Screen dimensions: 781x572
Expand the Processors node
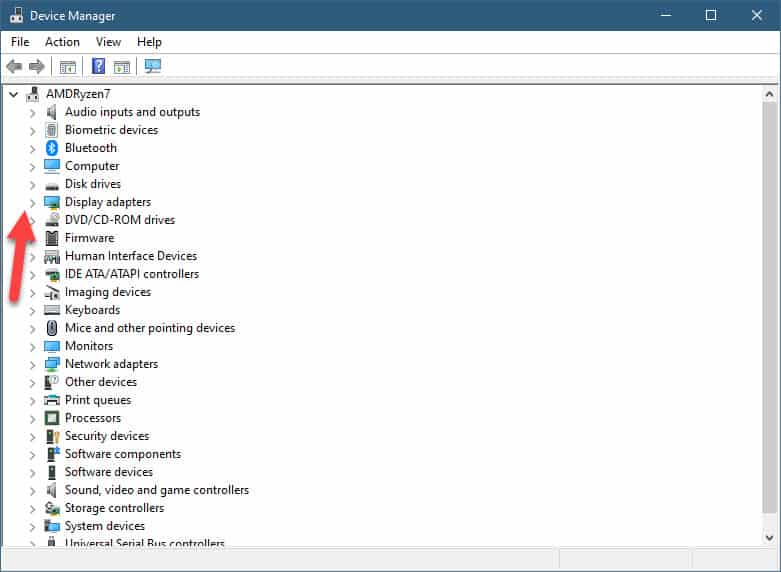pyautogui.click(x=32, y=419)
